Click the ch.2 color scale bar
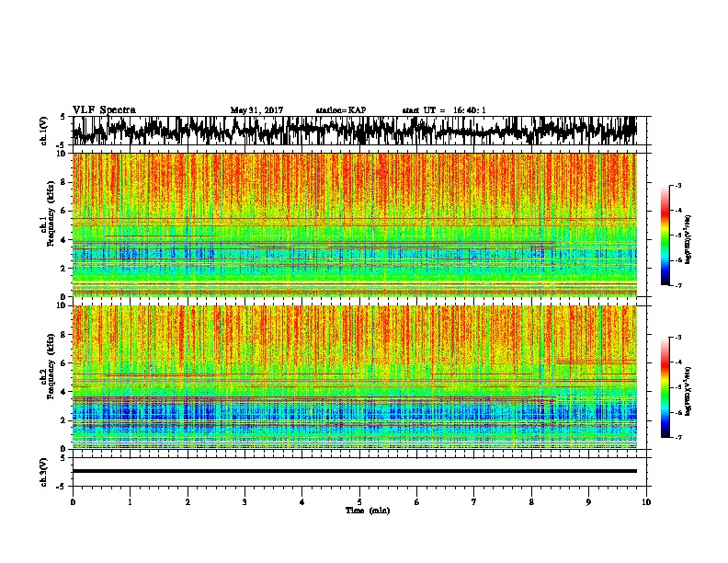The width and height of the screenshot is (728, 563). click(665, 387)
